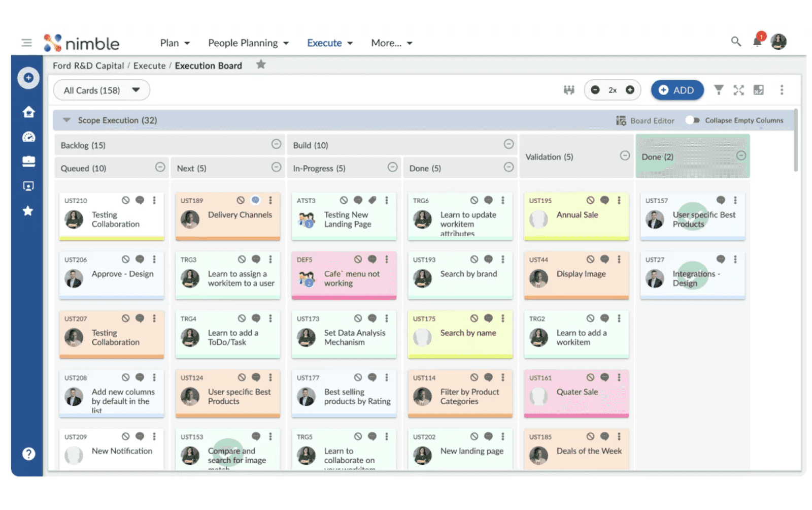The width and height of the screenshot is (812, 510).
Task: Collapse the Scope Execution swimlane
Action: pos(66,120)
